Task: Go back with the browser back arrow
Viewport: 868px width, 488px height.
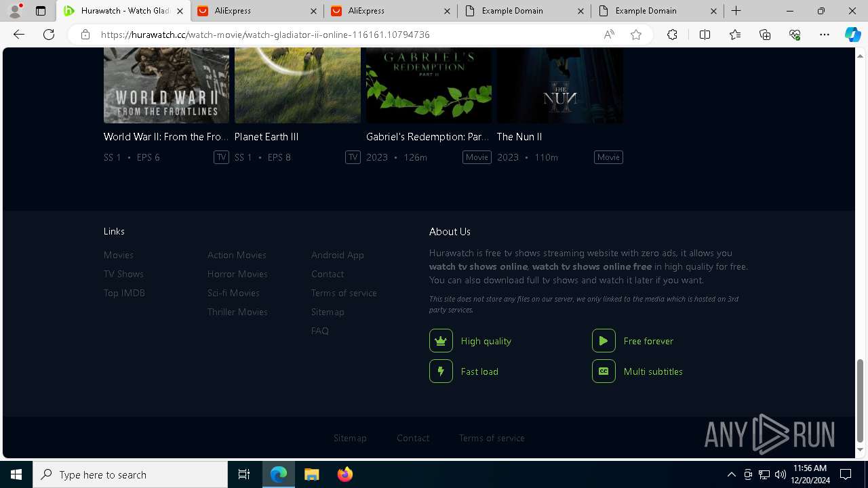Action: (x=19, y=35)
